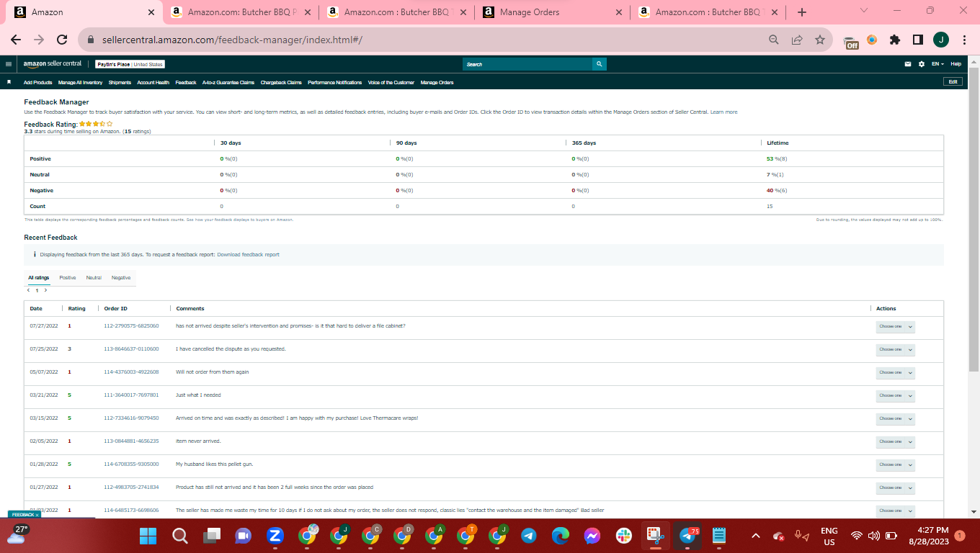Open Windows taskbar search
This screenshot has width=980, height=553.
180,536
